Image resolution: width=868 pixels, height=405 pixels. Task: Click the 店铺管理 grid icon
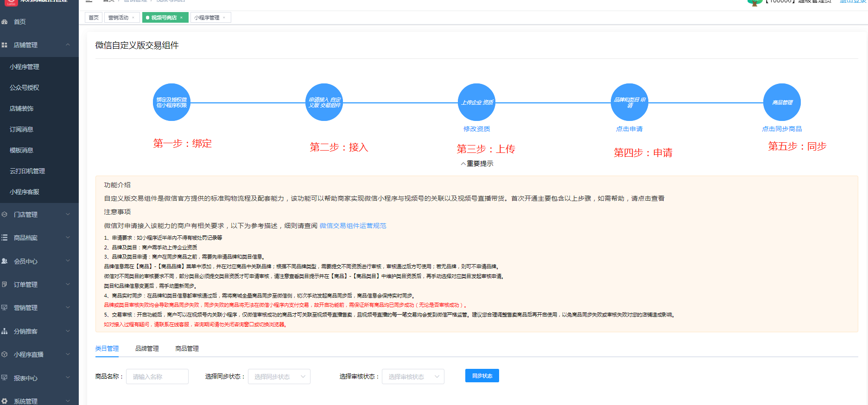click(5, 45)
